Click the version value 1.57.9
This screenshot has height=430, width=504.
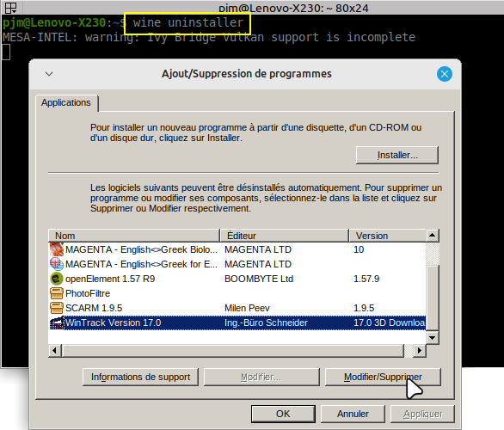click(x=366, y=279)
